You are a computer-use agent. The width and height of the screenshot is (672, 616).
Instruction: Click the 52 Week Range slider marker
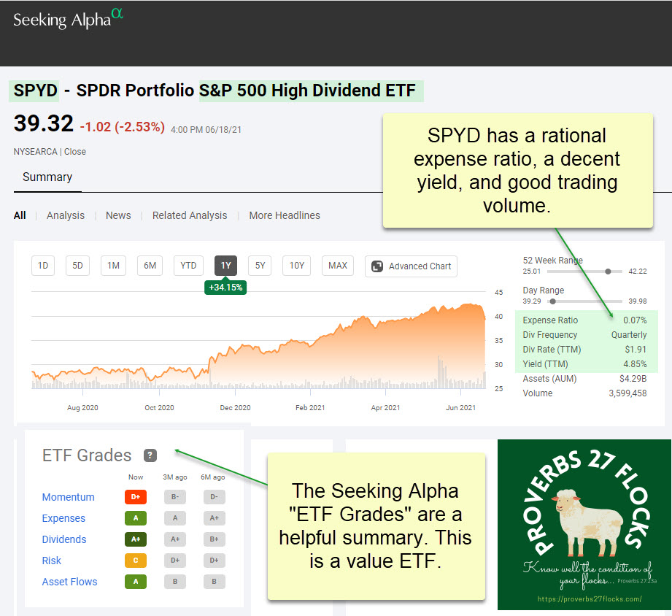[608, 271]
